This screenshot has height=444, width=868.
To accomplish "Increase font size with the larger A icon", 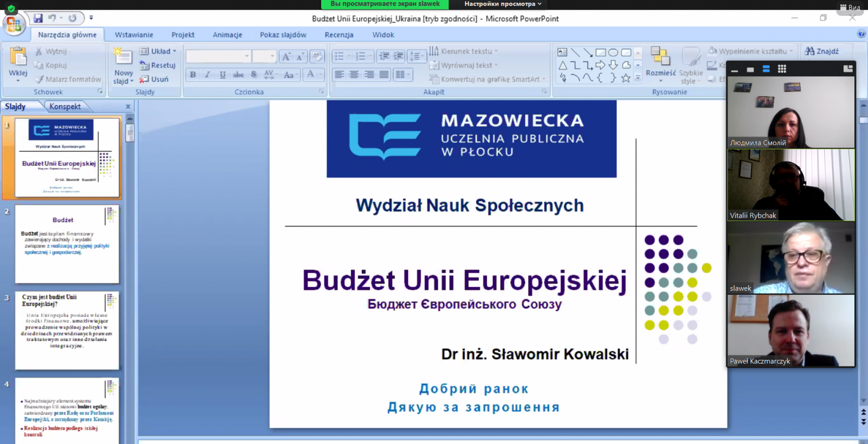I will [x=286, y=56].
